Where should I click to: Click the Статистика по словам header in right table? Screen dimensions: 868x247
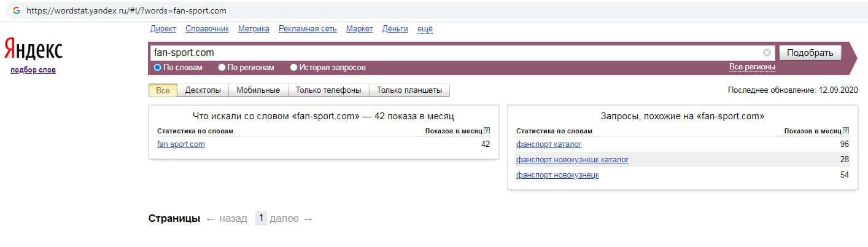[554, 131]
